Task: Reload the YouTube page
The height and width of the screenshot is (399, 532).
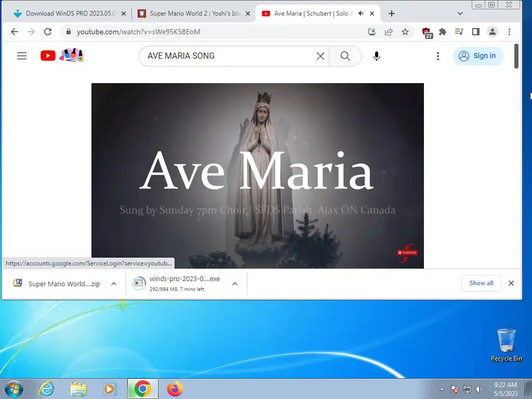Action: pos(48,32)
